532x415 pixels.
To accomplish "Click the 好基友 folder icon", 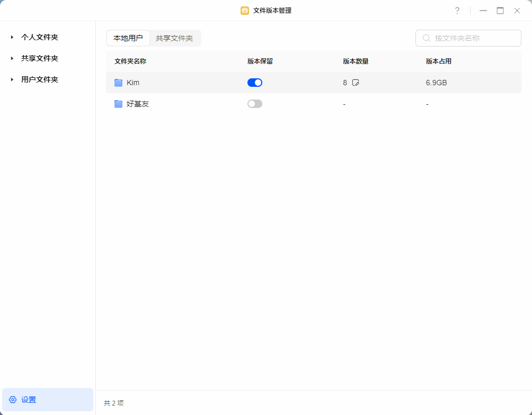I will click(x=118, y=104).
